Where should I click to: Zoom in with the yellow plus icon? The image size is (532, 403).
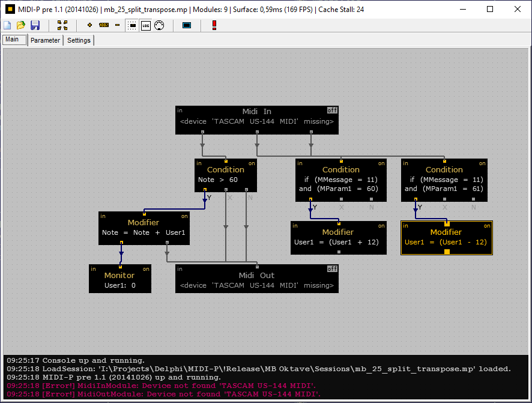coord(89,25)
